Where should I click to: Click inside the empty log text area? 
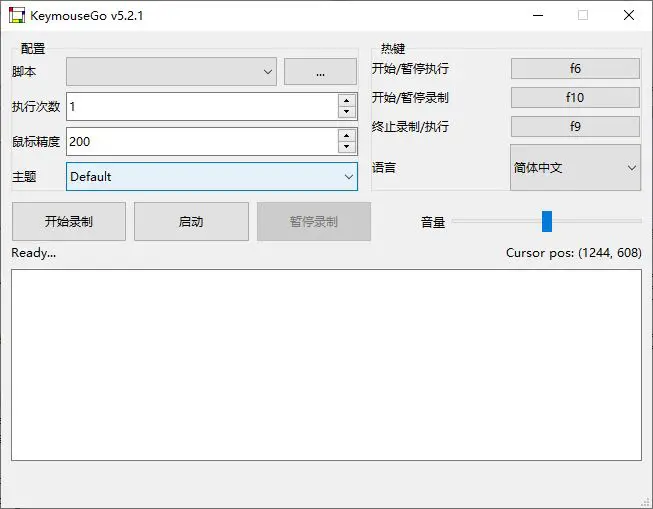coord(326,365)
